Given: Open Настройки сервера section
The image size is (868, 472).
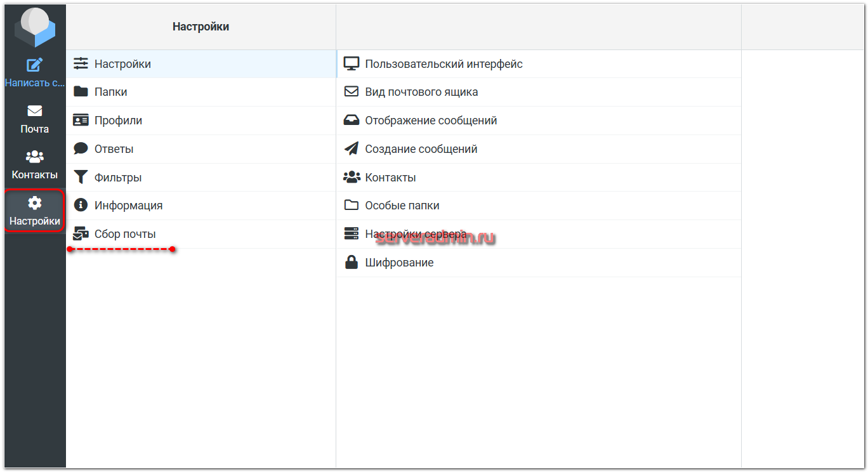Looking at the screenshot, I should [416, 234].
